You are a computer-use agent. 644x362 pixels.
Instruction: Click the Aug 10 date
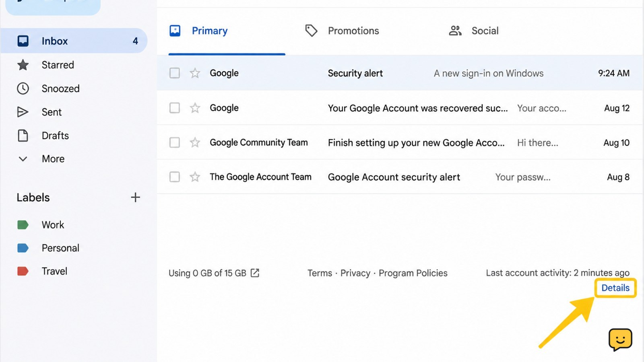(x=616, y=143)
